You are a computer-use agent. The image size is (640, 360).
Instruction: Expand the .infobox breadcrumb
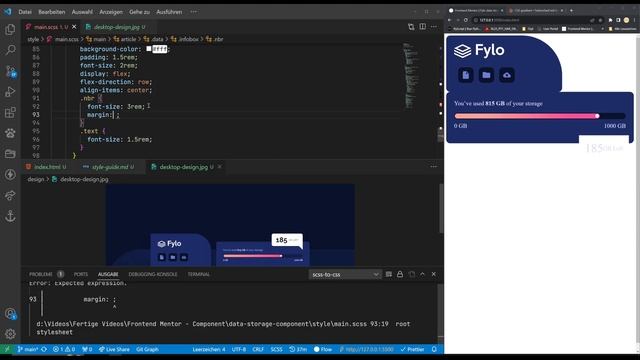pos(189,39)
